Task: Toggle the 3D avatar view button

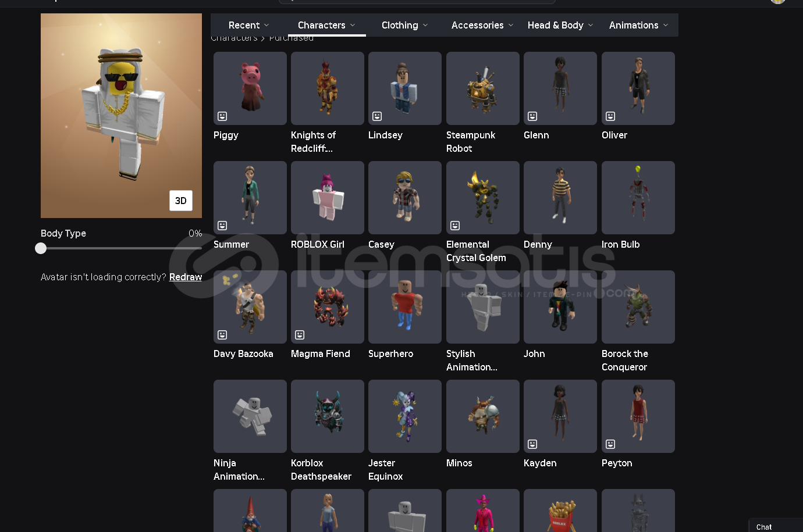Action: pos(181,201)
